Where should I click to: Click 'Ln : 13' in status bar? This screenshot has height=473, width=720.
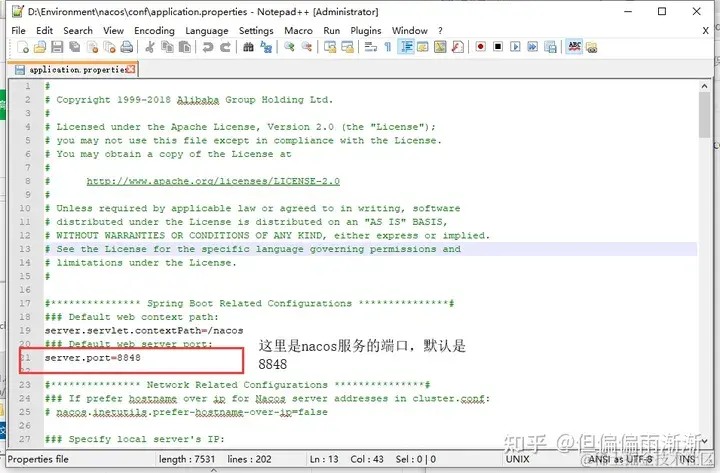pyautogui.click(x=324, y=459)
